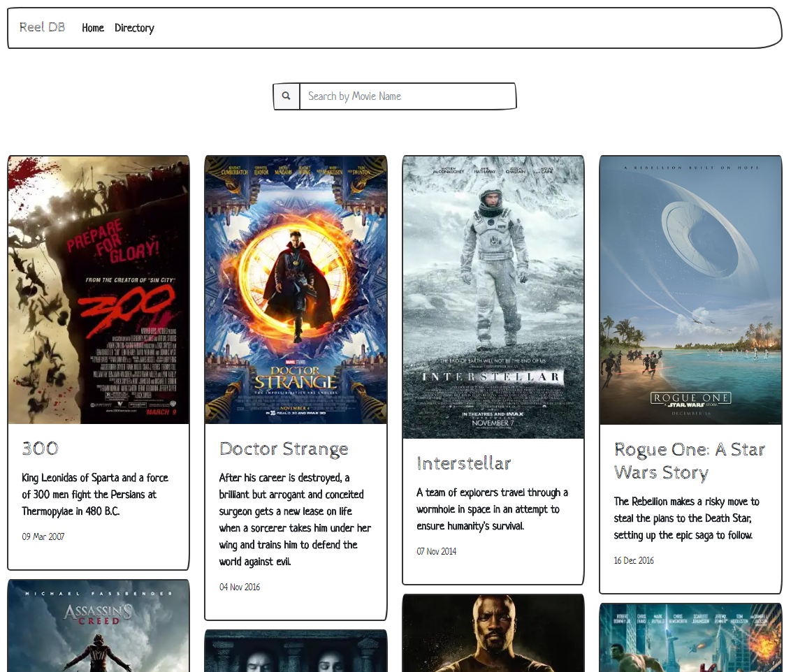Image resolution: width=791 pixels, height=672 pixels.
Task: Open the Interstellar poster image
Action: tap(493, 298)
